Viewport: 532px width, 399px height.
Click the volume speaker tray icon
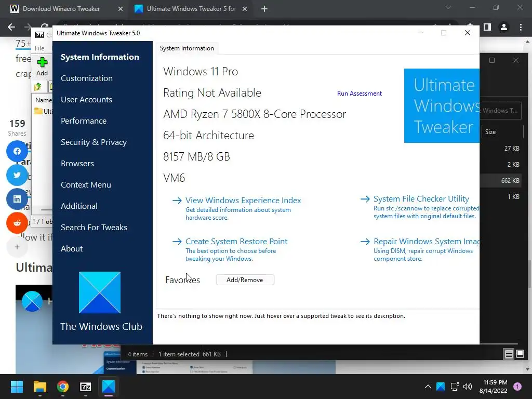click(468, 387)
